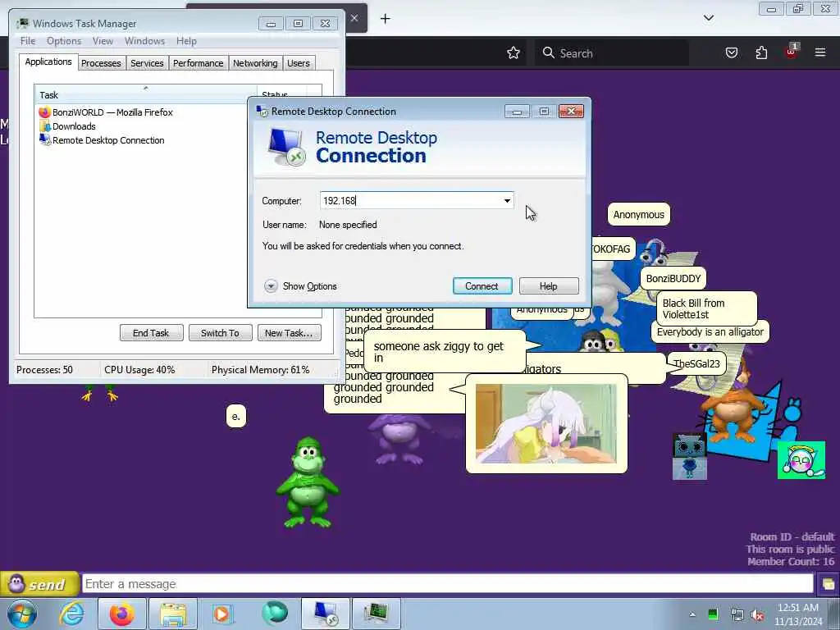Click the Enter a message field

[447, 584]
